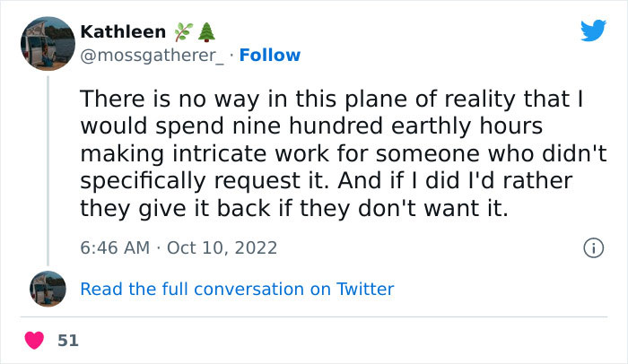Click the line starting "making intricate work"
Screen dimensions: 628x364
pos(339,153)
